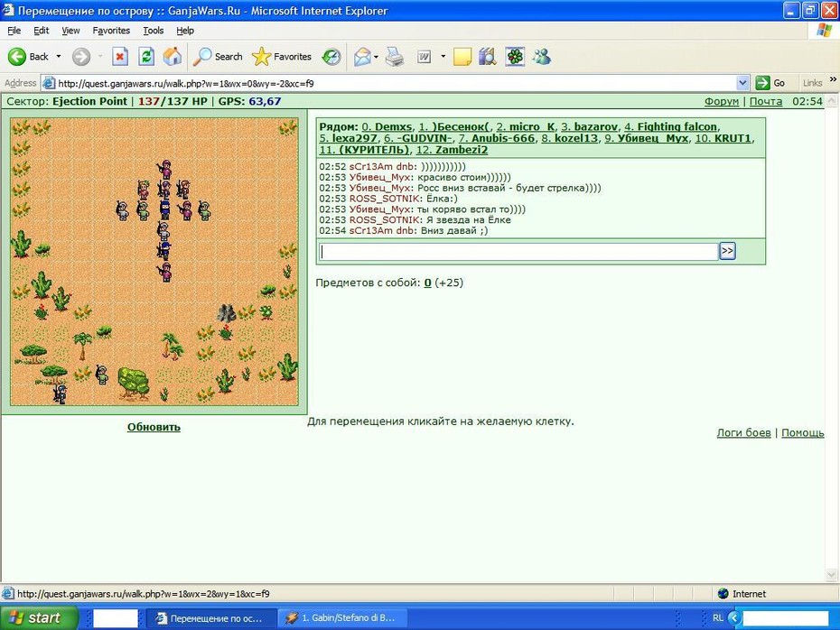This screenshot has height=630, width=840.
Task: Click nearby player link 0. Demxs
Action: pos(387,127)
